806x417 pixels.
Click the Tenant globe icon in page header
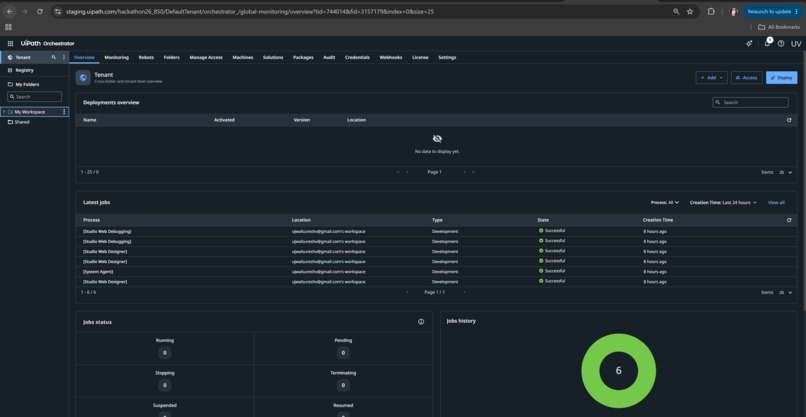(x=83, y=78)
